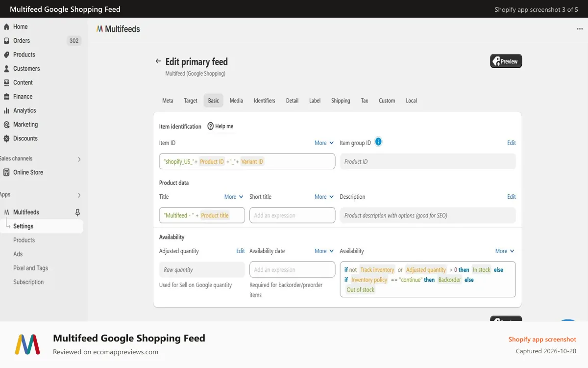The height and width of the screenshot is (368, 588).
Task: Open the Title More dropdown
Action: click(x=234, y=197)
